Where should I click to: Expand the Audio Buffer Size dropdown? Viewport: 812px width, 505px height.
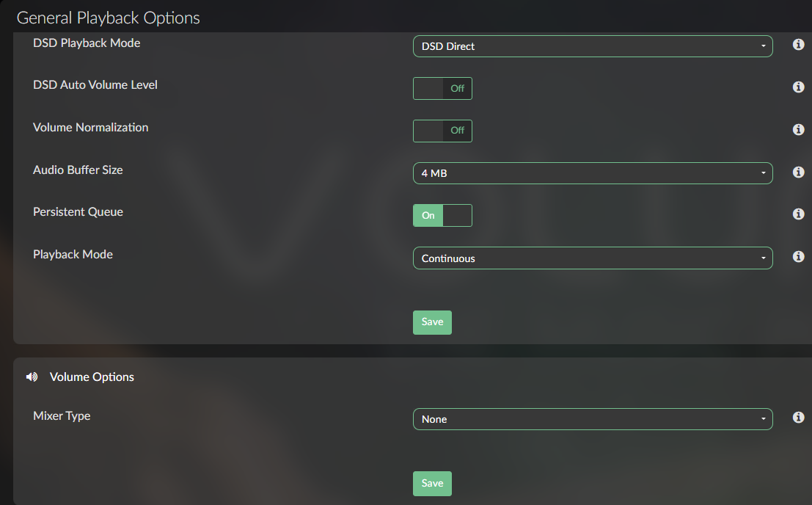593,173
